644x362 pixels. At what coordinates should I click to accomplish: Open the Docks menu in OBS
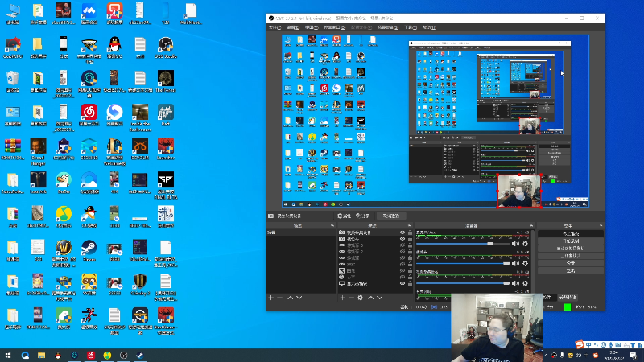[334, 27]
